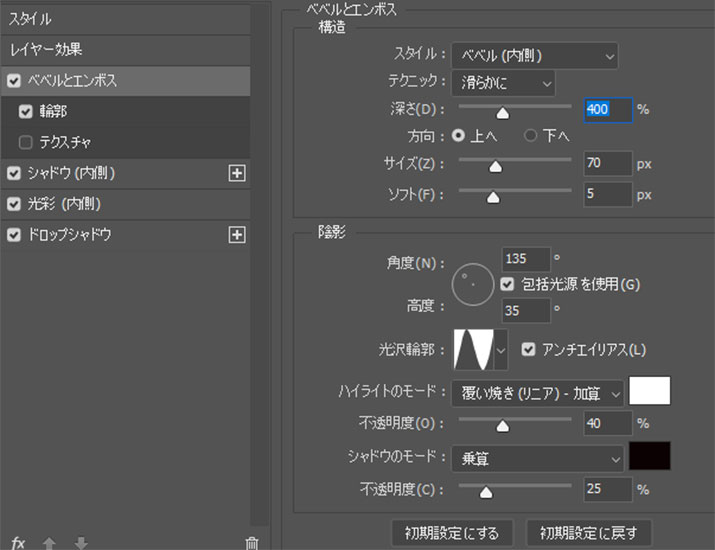Toggle アンチエイリアス(L) checkbox
The height and width of the screenshot is (550, 715).
pyautogui.click(x=528, y=350)
